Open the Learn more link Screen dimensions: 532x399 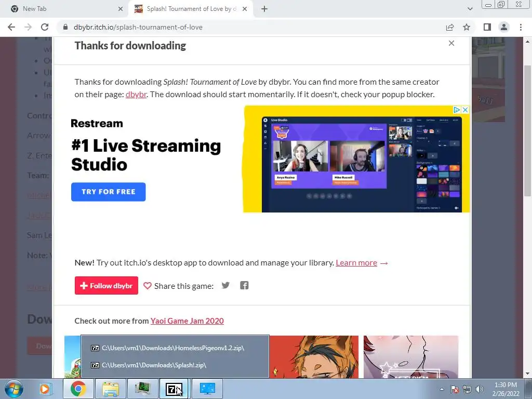[x=356, y=262]
